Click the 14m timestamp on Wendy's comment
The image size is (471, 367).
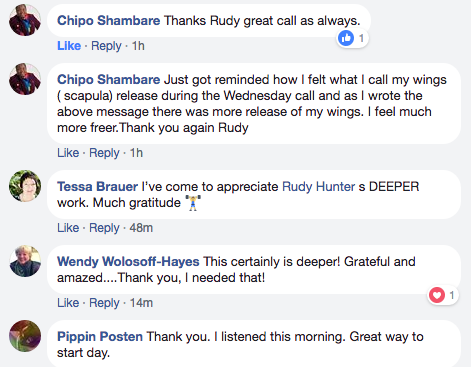[141, 303]
